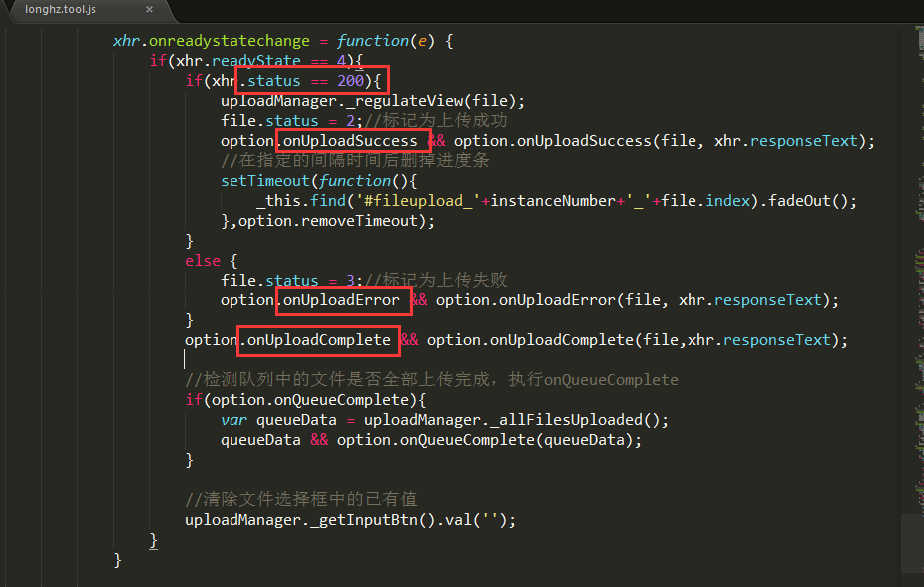The height and width of the screenshot is (587, 924).
Task: Click the '_this.find' call
Action: (x=301, y=201)
